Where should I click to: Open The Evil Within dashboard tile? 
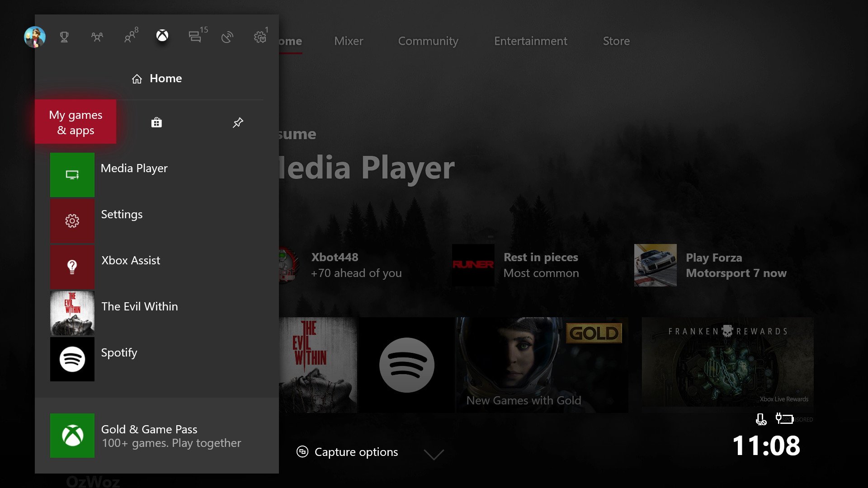point(318,365)
